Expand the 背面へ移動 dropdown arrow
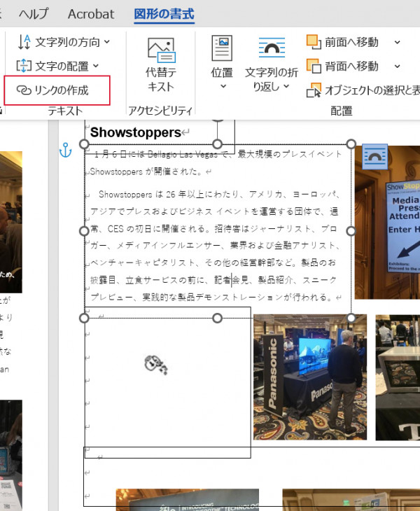420x511 pixels. click(x=397, y=66)
